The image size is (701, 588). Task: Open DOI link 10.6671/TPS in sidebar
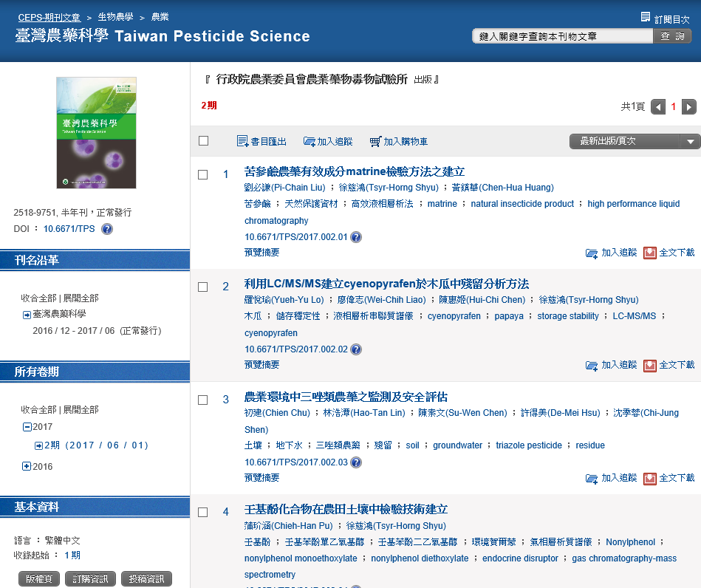(x=69, y=229)
